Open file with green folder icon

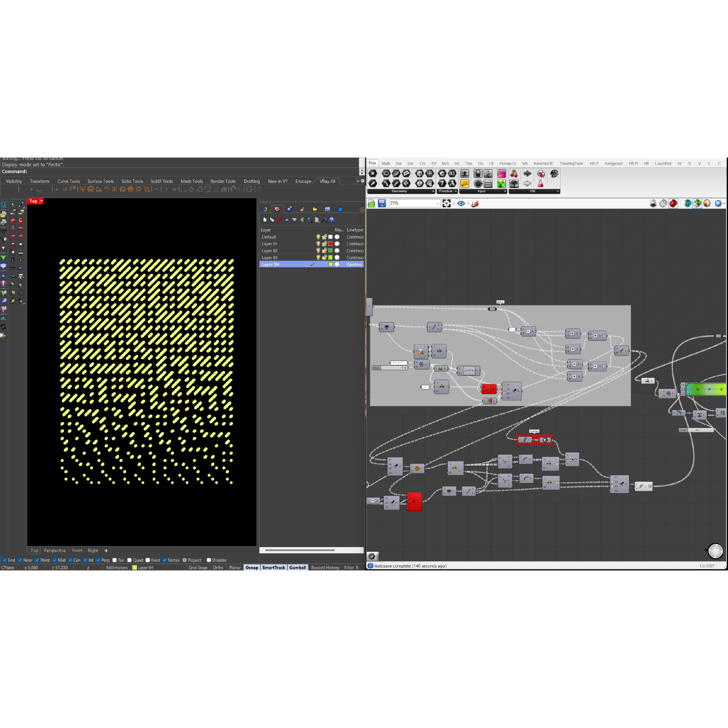click(371, 204)
